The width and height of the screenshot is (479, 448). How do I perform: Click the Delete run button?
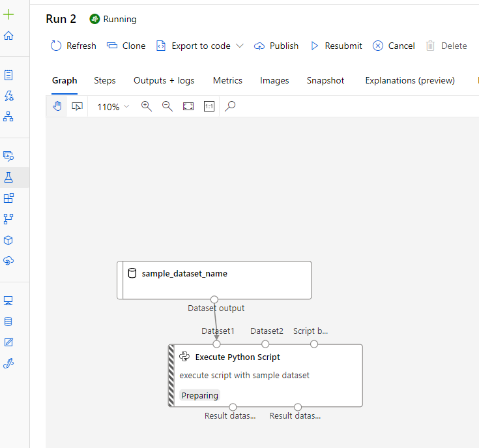[x=446, y=46]
